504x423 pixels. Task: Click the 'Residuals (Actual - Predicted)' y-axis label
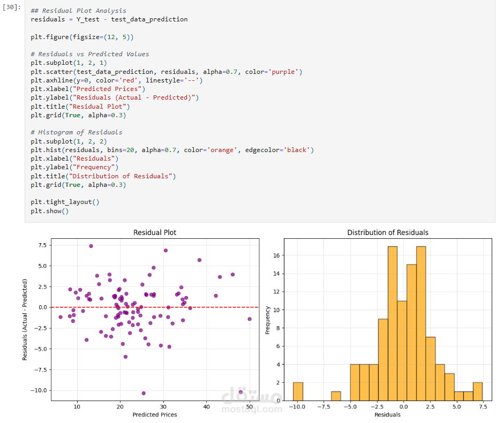coord(25,320)
